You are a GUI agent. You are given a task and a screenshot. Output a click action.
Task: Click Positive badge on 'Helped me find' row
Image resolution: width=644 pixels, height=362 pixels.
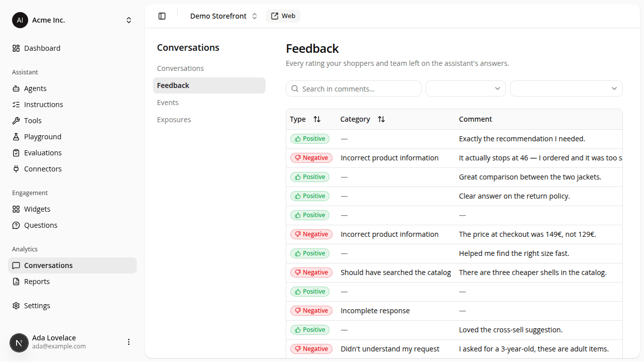pos(310,253)
